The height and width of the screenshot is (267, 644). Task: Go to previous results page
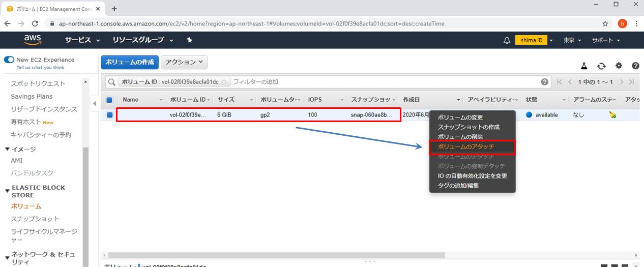[x=570, y=82]
